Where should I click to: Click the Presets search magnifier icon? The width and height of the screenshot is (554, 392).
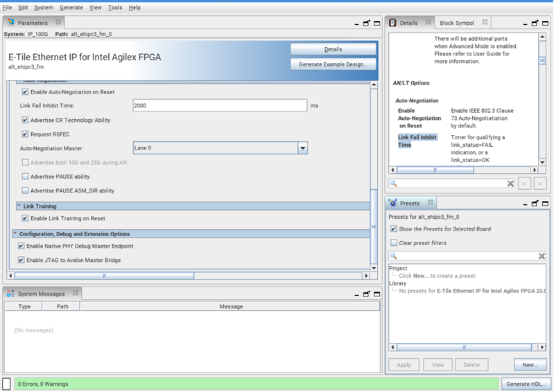(394, 256)
